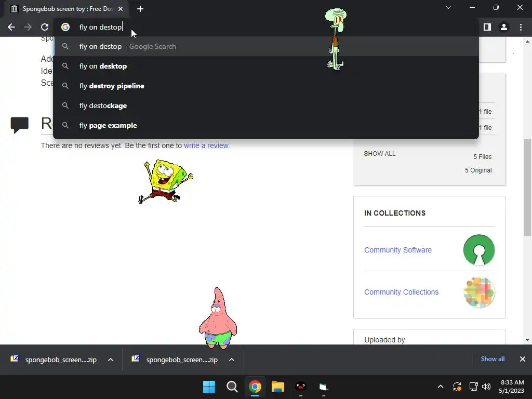The image size is (532, 399).
Task: Expand options for first zip download
Action: (111, 360)
